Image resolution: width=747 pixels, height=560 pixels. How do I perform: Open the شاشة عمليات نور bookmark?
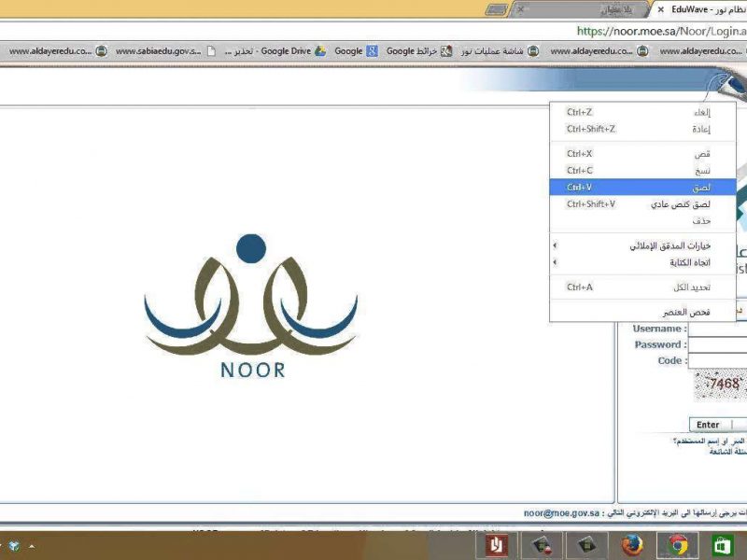[x=500, y=51]
